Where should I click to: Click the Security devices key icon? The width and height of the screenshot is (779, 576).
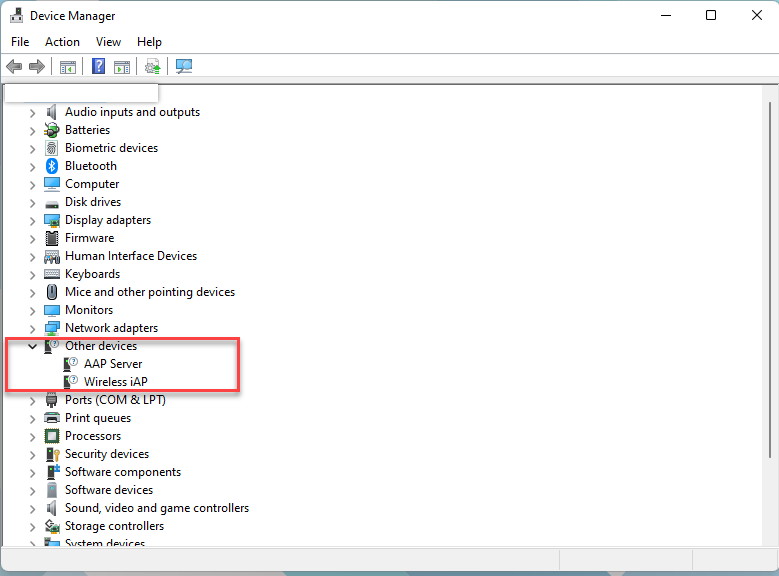click(x=53, y=454)
